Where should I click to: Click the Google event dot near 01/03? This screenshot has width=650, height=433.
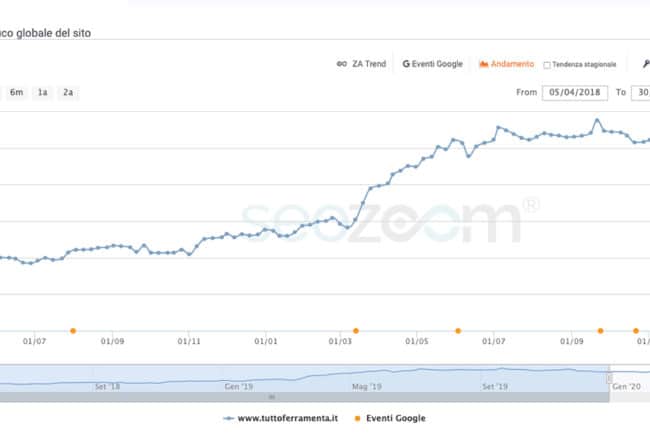356,330
